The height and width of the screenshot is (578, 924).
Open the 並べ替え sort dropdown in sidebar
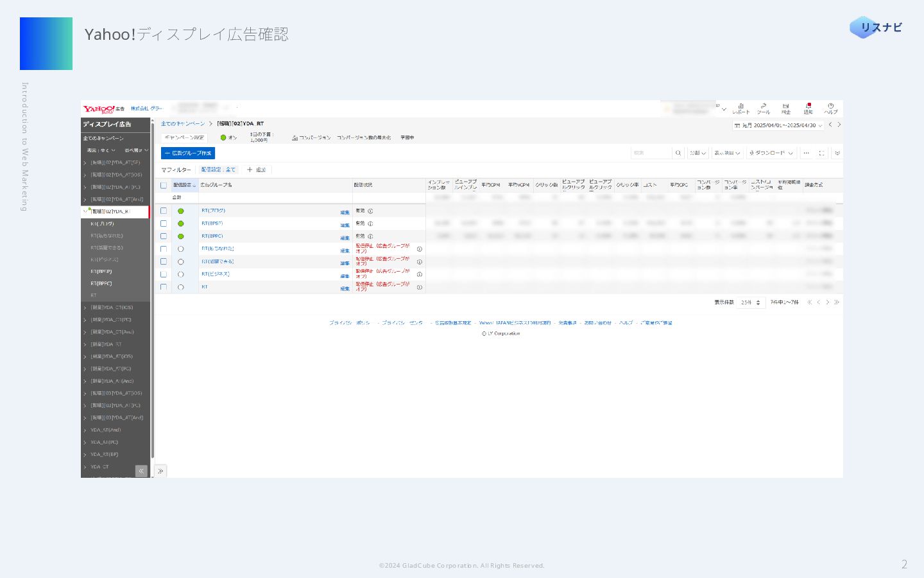pos(136,150)
